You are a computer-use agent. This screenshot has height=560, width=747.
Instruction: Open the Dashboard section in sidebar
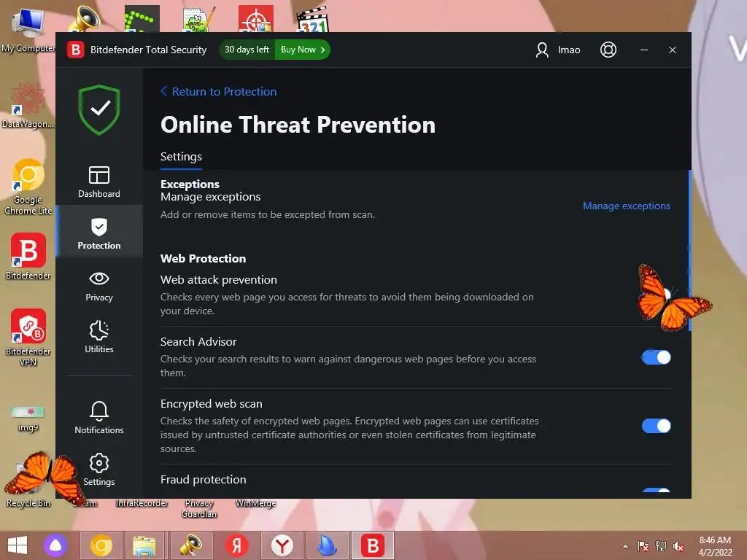click(x=99, y=182)
